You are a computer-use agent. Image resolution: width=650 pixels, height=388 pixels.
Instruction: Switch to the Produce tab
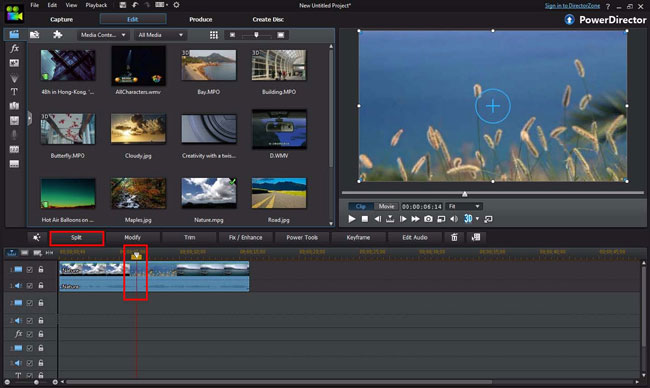tap(201, 19)
